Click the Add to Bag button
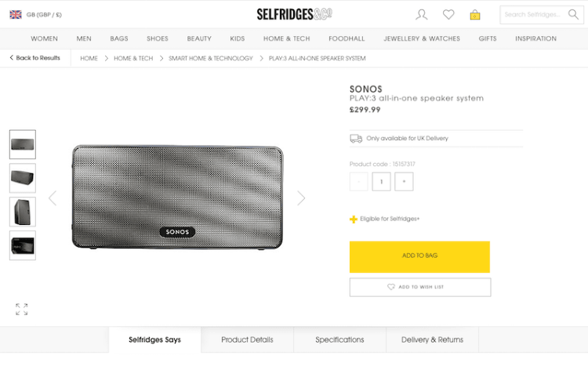Screen dimensions: 588x366 (x=419, y=256)
